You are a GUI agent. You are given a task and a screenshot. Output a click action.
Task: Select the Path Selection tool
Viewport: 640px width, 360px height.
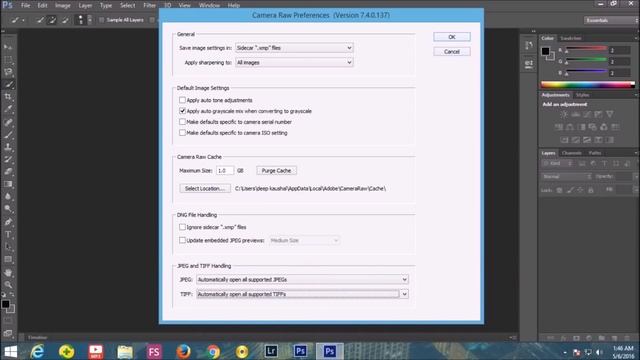[x=8, y=247]
